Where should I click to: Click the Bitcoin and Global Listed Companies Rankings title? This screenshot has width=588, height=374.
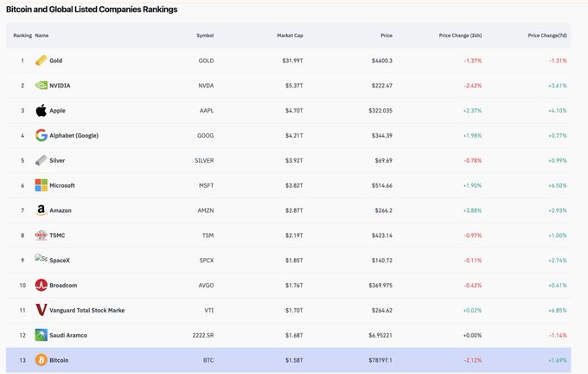click(x=92, y=10)
